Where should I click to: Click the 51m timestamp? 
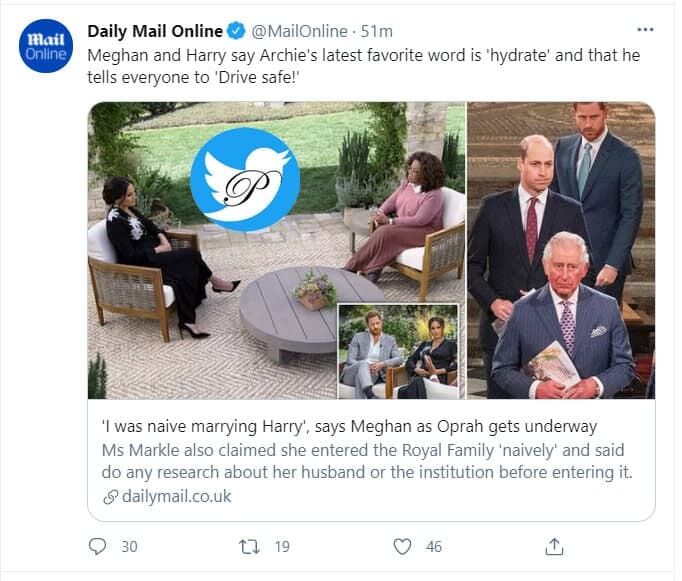[377, 31]
